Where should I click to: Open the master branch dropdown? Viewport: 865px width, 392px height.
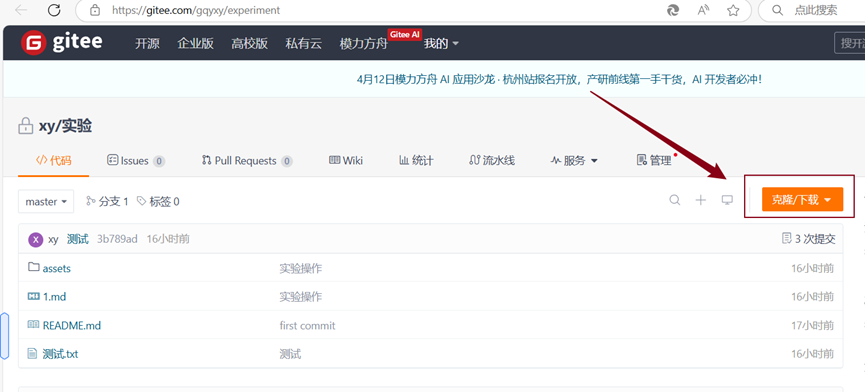pos(46,202)
